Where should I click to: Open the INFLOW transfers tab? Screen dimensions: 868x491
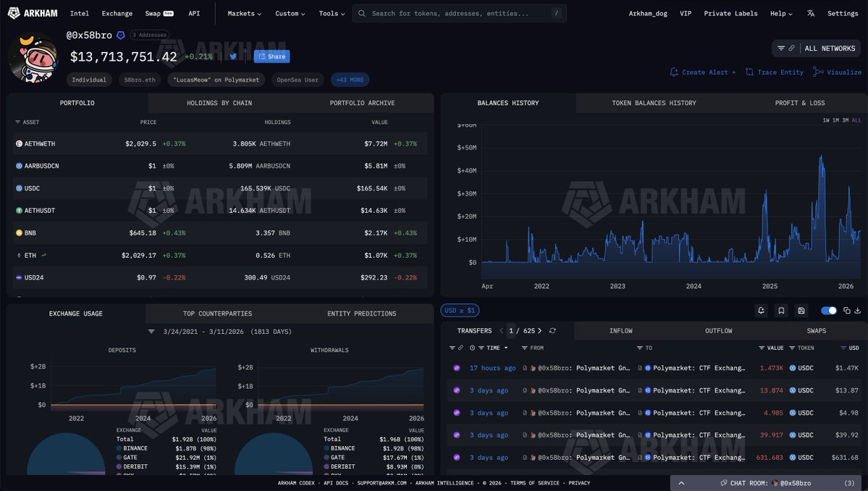(x=620, y=330)
